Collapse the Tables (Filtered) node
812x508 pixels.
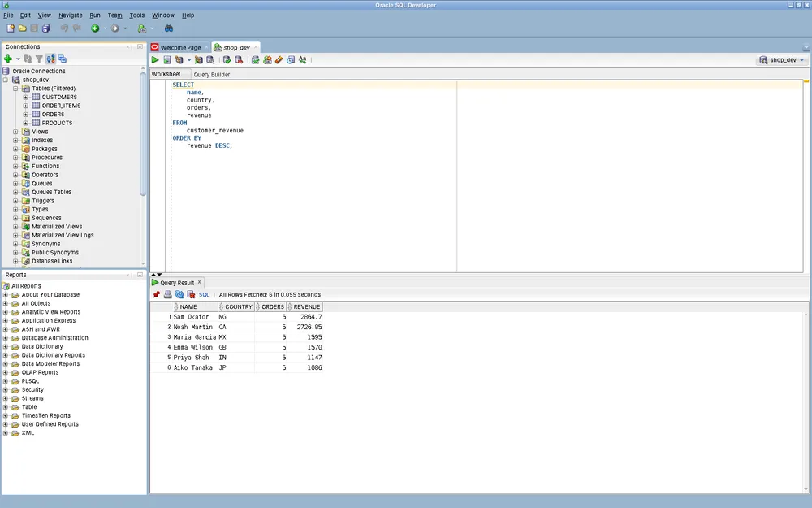pos(15,89)
